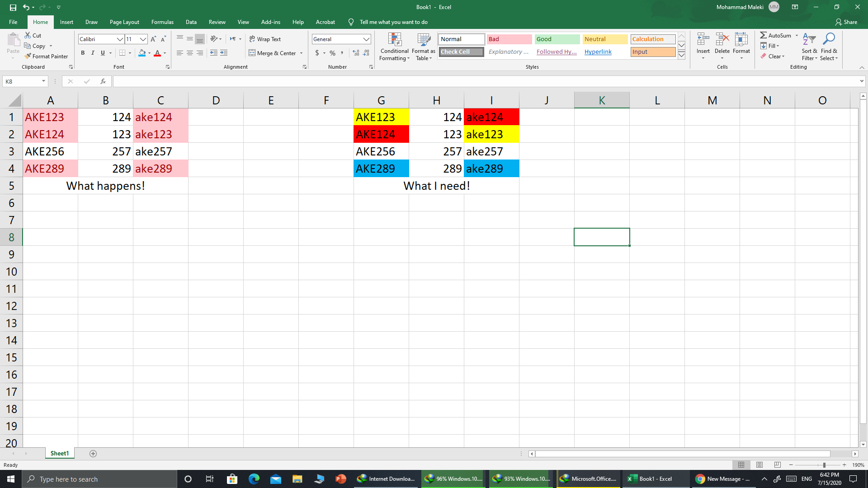Open the General number format dropdown
868x488 pixels.
(366, 39)
